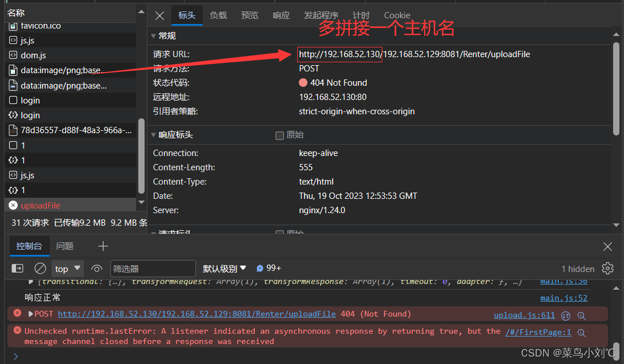Open console settings gear
624x364 pixels.
(607, 268)
